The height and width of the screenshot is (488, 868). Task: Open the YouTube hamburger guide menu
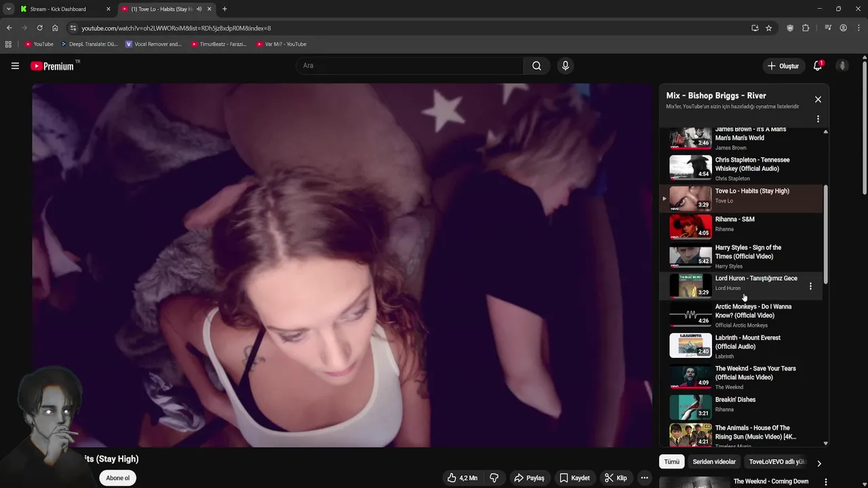click(x=15, y=66)
